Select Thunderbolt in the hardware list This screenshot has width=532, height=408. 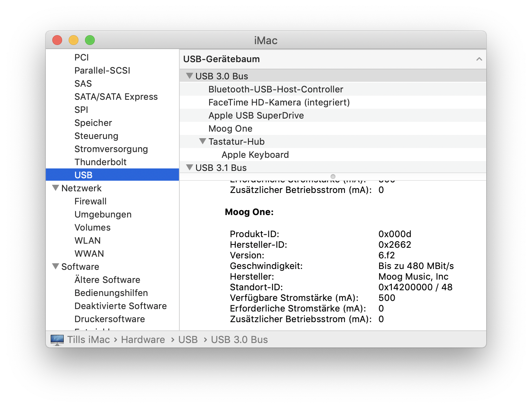coord(100,162)
